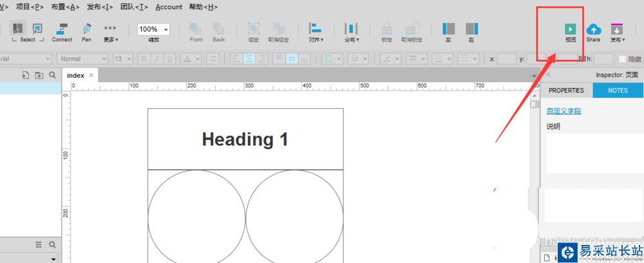Open the 项目 menu
Viewport: 644px width, 263px height.
pyautogui.click(x=30, y=7)
